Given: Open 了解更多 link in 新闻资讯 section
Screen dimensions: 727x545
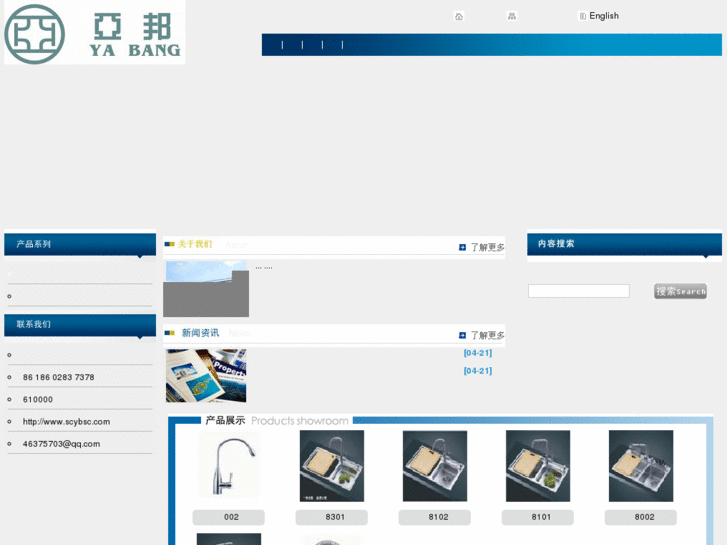Looking at the screenshot, I should click(487, 335).
